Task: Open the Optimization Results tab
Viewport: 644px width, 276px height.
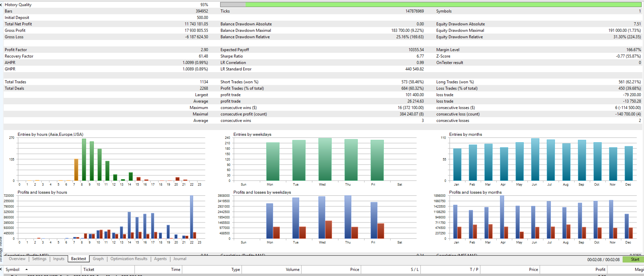Action: pyautogui.click(x=129, y=259)
